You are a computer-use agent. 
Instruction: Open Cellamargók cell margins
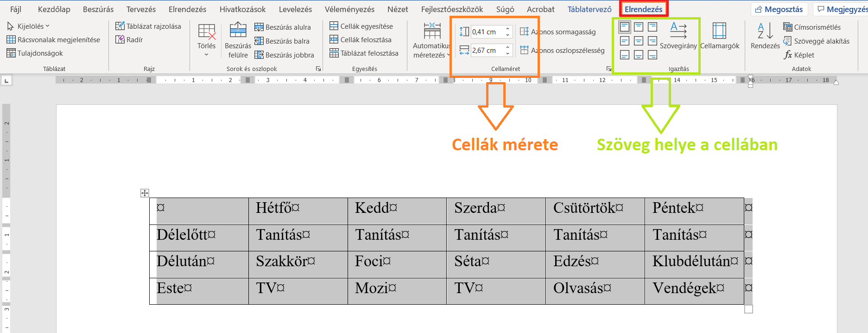pos(719,32)
